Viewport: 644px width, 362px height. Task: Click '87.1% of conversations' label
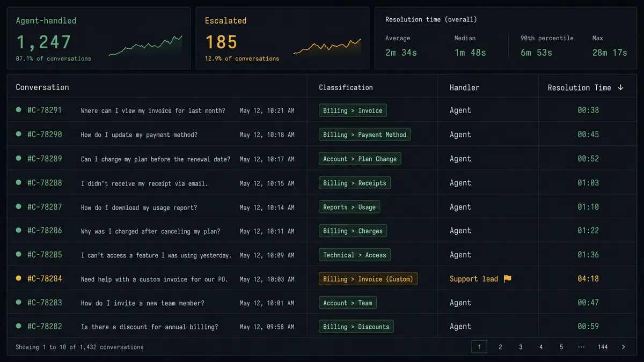pos(53,58)
